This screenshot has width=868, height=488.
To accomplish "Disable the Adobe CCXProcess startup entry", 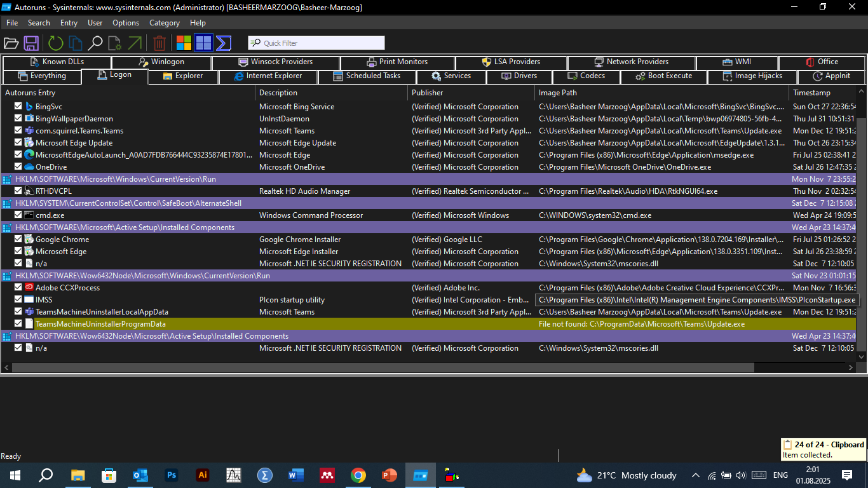I will click(x=18, y=287).
